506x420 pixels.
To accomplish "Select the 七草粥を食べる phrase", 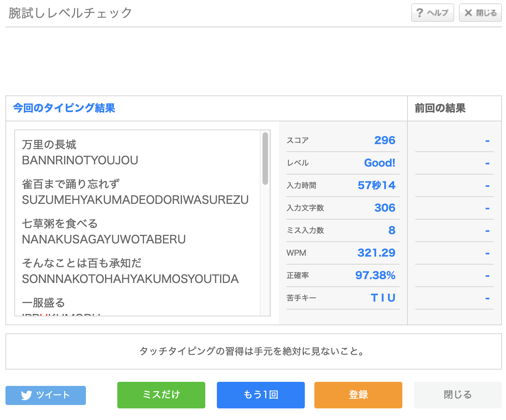I will (60, 224).
